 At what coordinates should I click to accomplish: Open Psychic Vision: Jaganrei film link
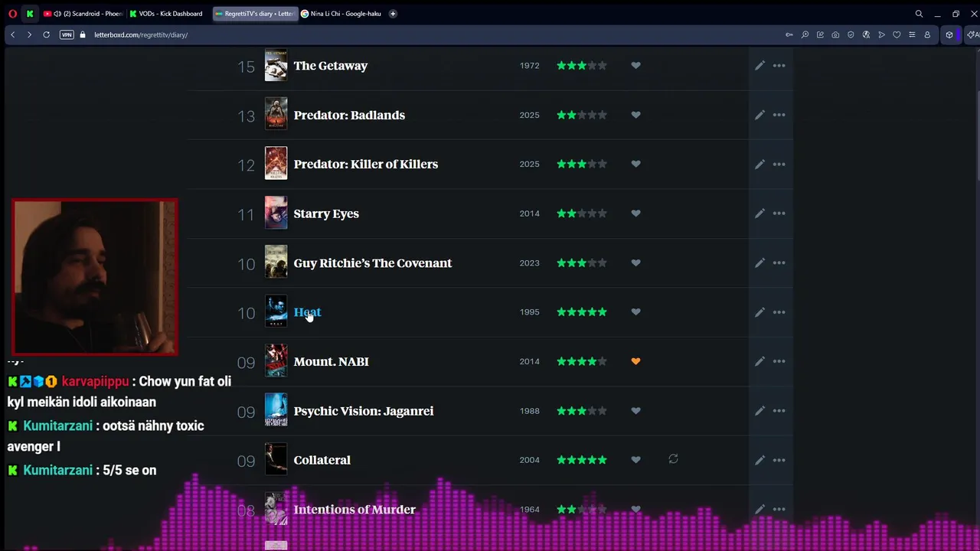[x=364, y=411]
